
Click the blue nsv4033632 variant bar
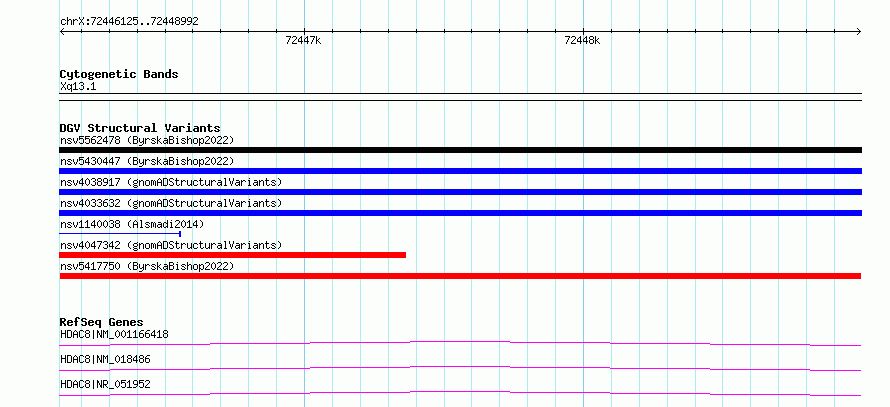(460, 213)
